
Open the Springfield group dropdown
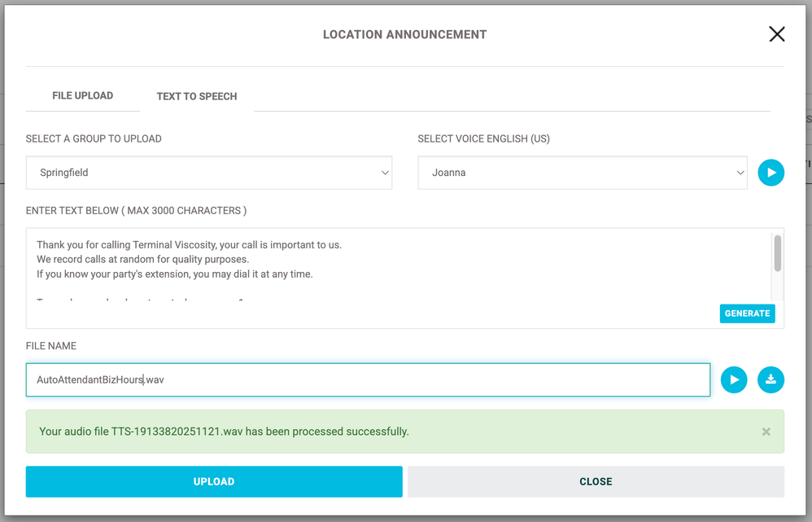point(207,173)
